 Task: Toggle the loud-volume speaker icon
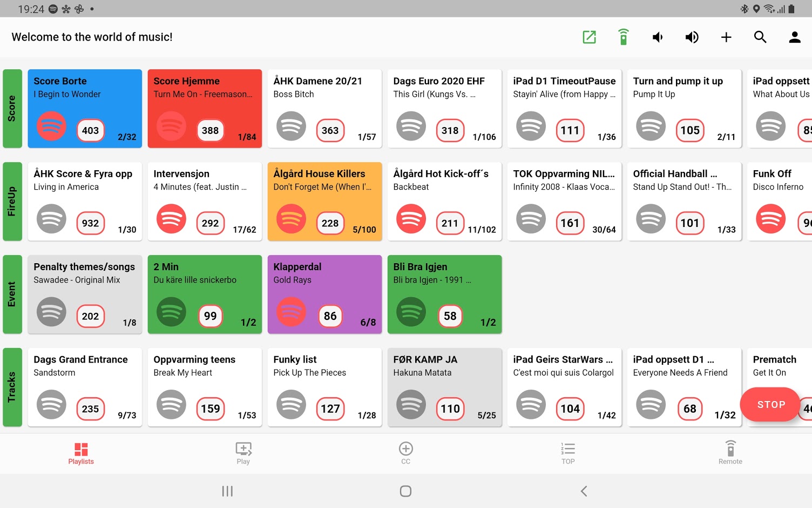coord(692,37)
